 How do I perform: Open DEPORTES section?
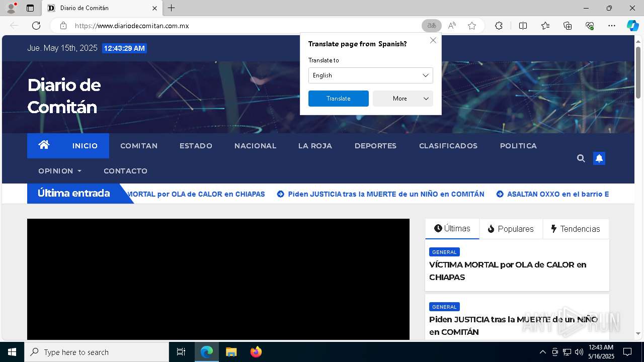[375, 146]
